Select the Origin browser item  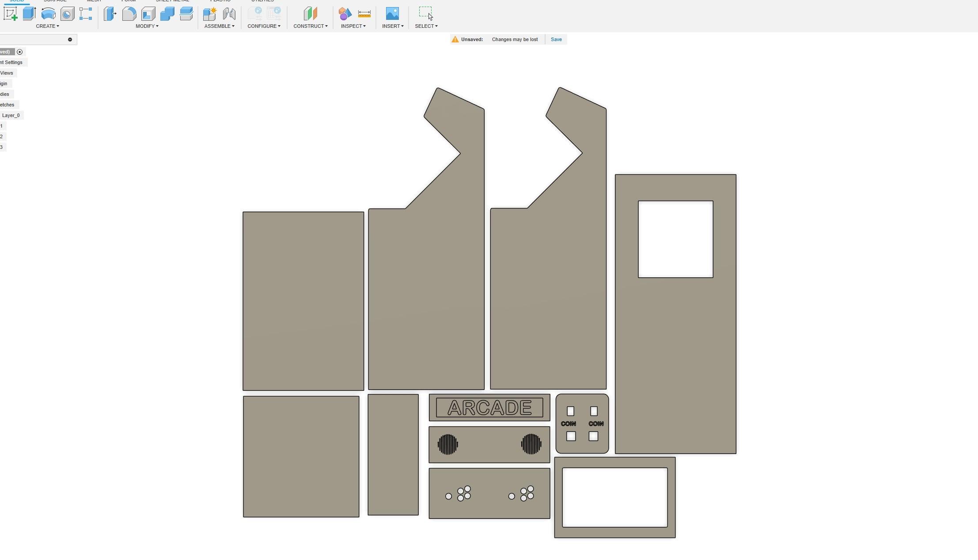4,83
